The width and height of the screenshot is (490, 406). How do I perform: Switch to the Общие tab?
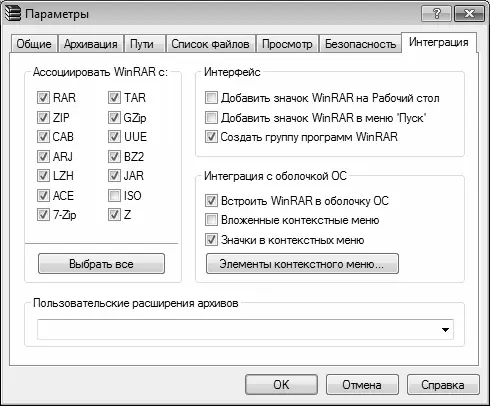tap(34, 44)
